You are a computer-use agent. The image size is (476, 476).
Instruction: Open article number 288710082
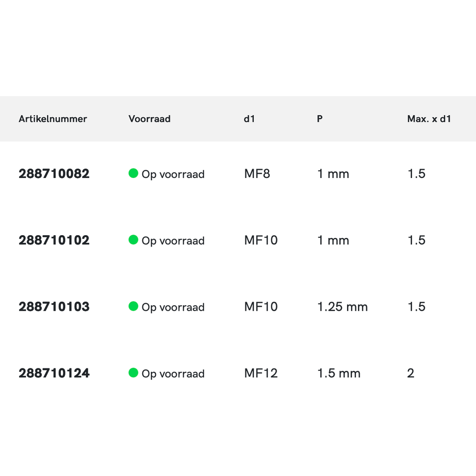(54, 174)
